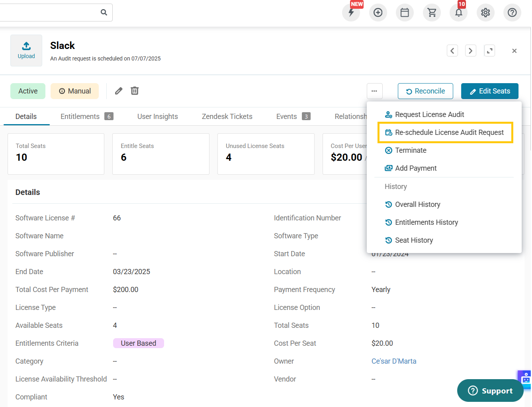Click the trash delete icon
The width and height of the screenshot is (532, 407).
point(135,91)
